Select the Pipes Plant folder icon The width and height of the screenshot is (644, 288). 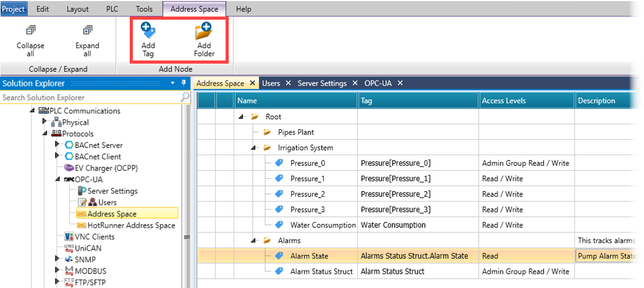(x=267, y=132)
